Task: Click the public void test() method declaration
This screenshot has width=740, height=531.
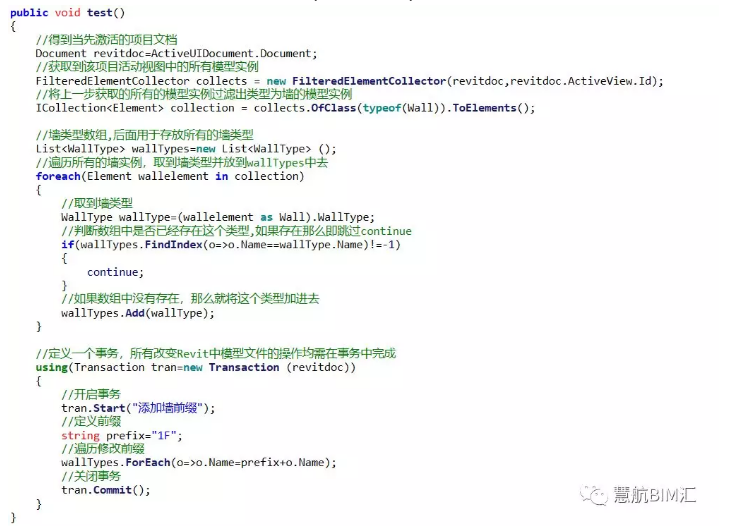Action: [x=68, y=12]
